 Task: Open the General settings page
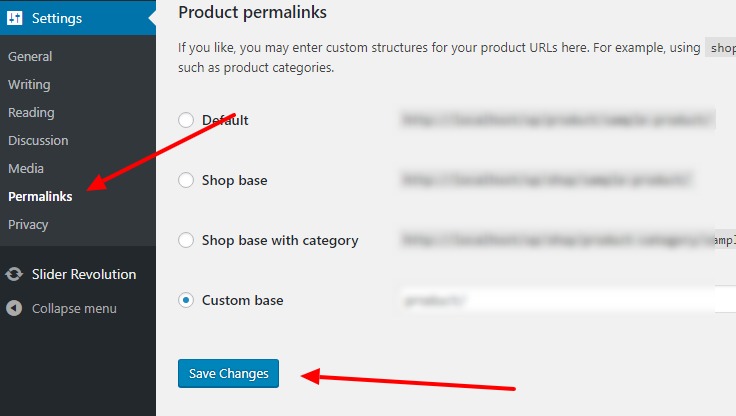pos(30,57)
